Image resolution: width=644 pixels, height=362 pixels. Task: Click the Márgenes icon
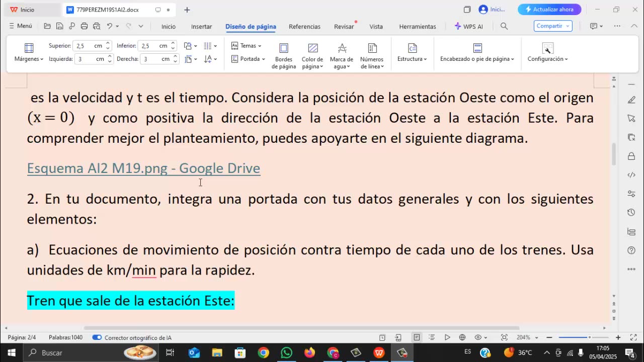(29, 48)
